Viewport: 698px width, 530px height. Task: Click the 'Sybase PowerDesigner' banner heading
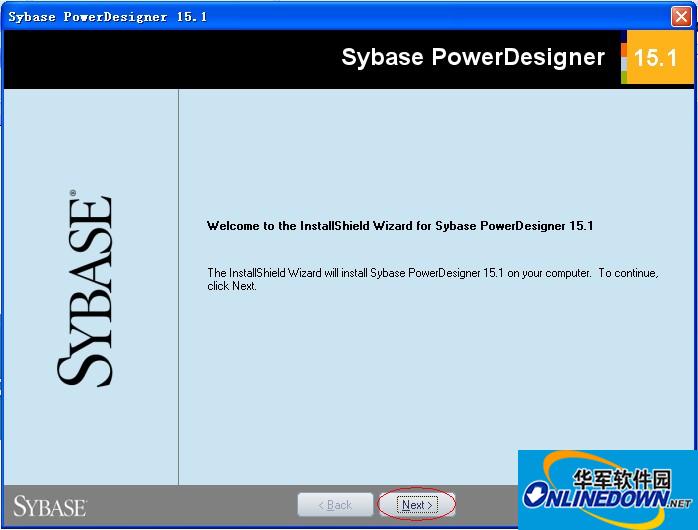coord(473,57)
